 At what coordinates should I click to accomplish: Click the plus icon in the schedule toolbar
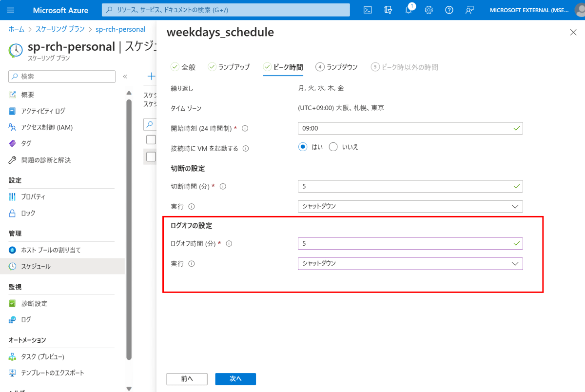(x=152, y=76)
